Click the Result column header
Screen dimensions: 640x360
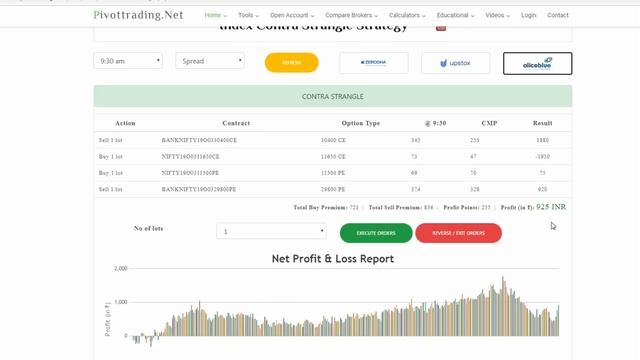point(542,123)
